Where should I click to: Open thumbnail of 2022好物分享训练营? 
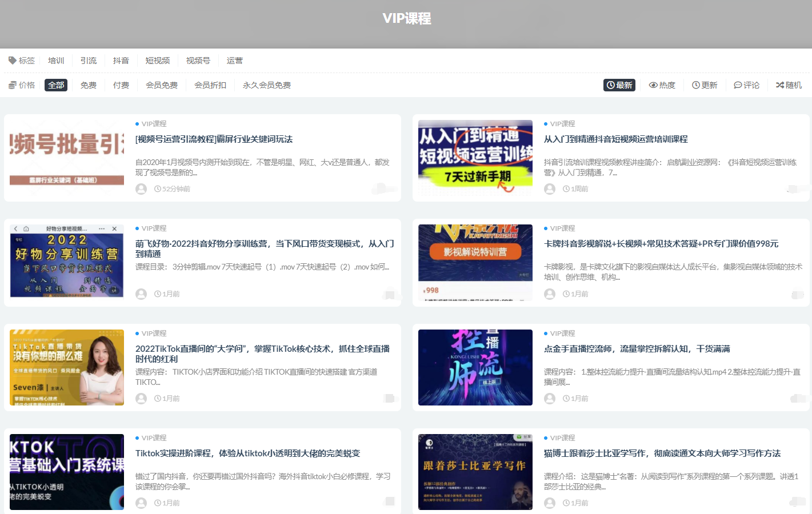point(67,263)
